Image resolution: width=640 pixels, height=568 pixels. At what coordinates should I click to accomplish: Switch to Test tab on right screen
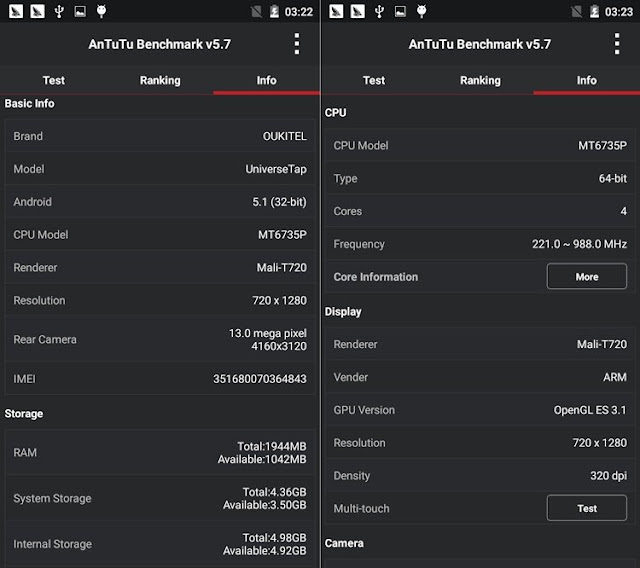(x=374, y=80)
